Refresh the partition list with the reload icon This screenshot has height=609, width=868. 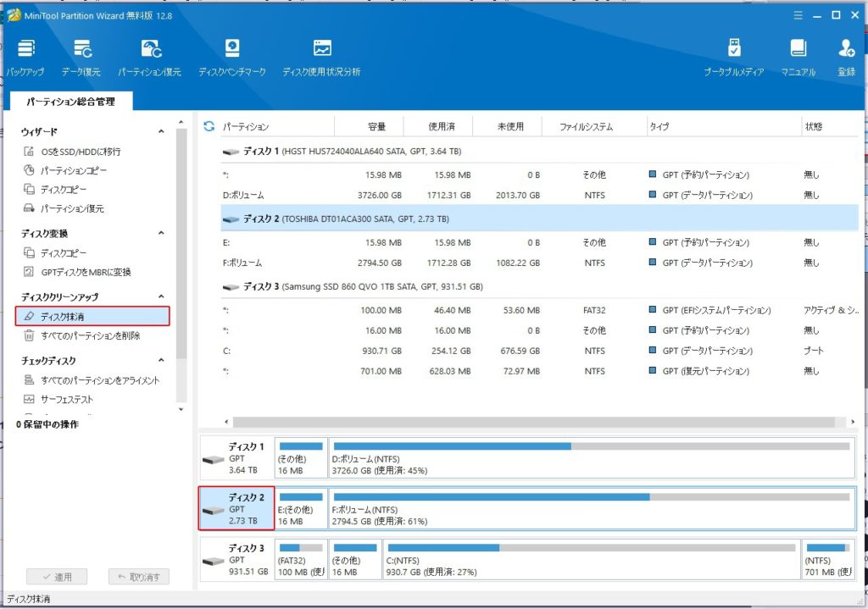(209, 127)
